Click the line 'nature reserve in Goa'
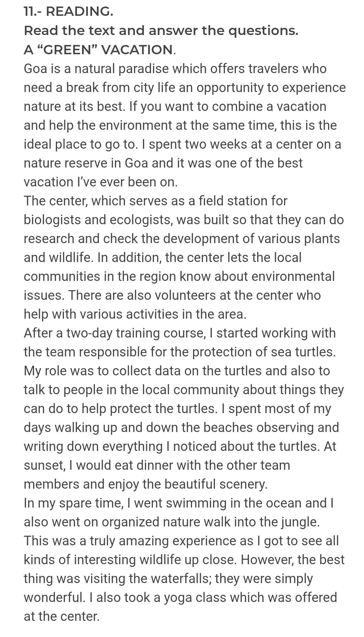This screenshot has height=637, width=364. pos(163,163)
